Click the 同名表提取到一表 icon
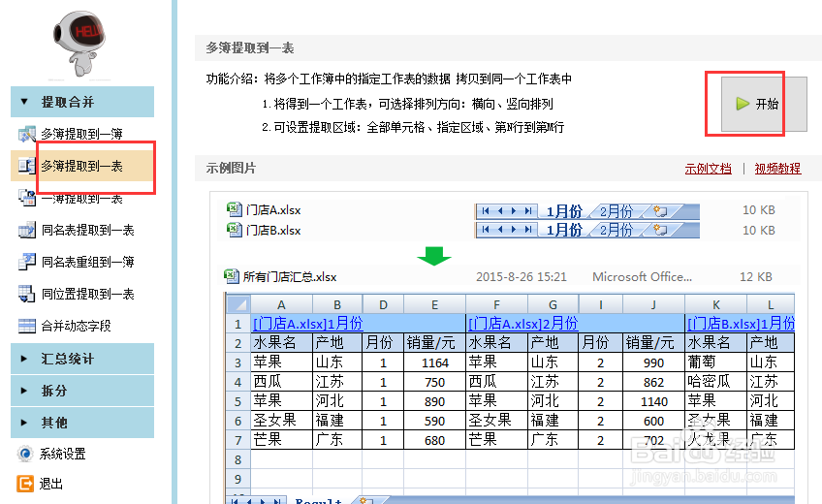822x504 pixels. [x=27, y=230]
